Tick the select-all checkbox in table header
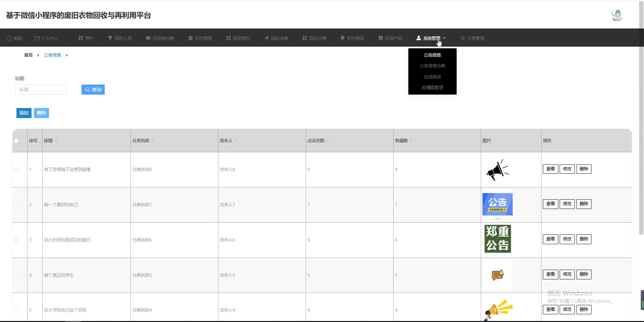The width and height of the screenshot is (644, 322). click(16, 141)
